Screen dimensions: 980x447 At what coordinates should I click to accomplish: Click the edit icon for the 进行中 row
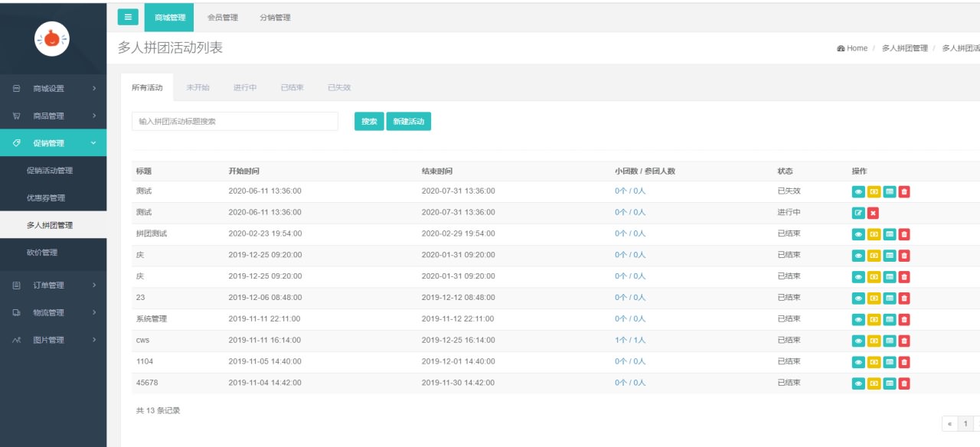click(x=858, y=213)
